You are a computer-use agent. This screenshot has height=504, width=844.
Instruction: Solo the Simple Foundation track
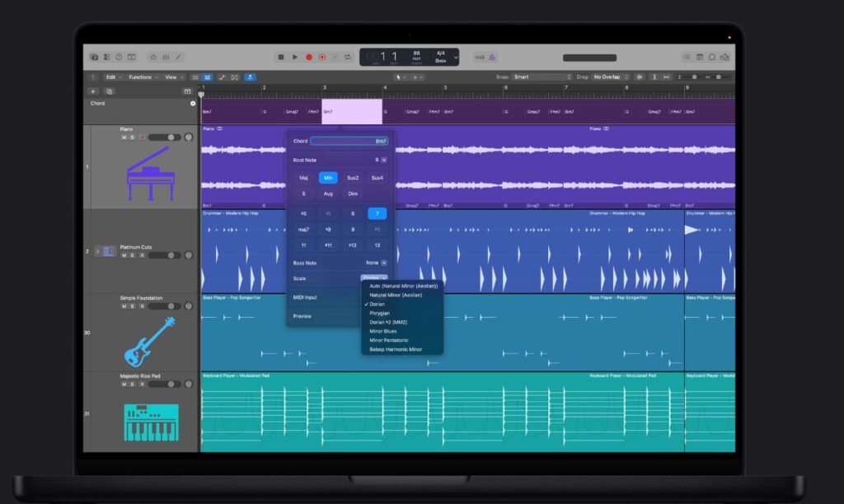click(x=133, y=306)
